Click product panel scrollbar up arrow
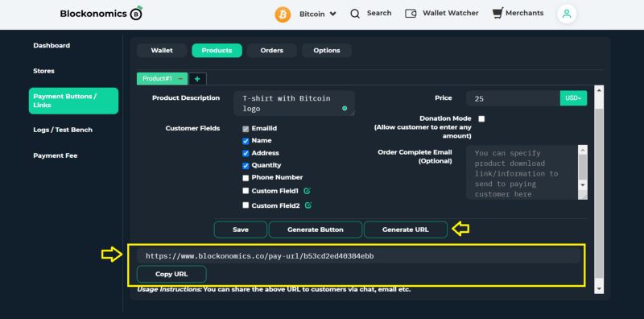The height and width of the screenshot is (319, 644). point(599,90)
